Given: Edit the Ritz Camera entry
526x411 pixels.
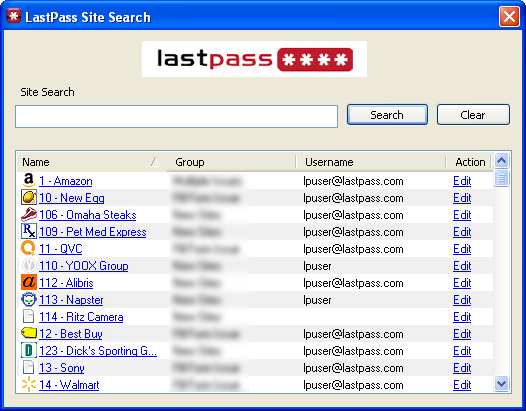Looking at the screenshot, I should 462,317.
